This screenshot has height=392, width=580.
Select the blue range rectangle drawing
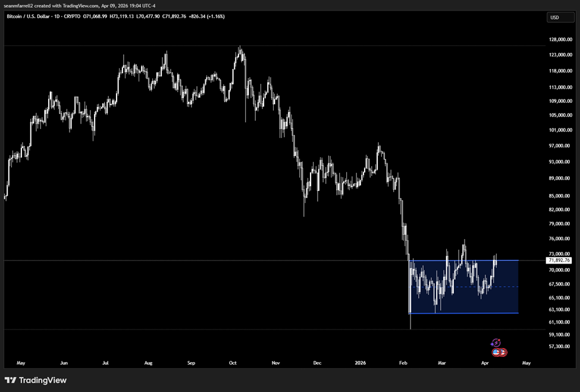click(x=464, y=287)
